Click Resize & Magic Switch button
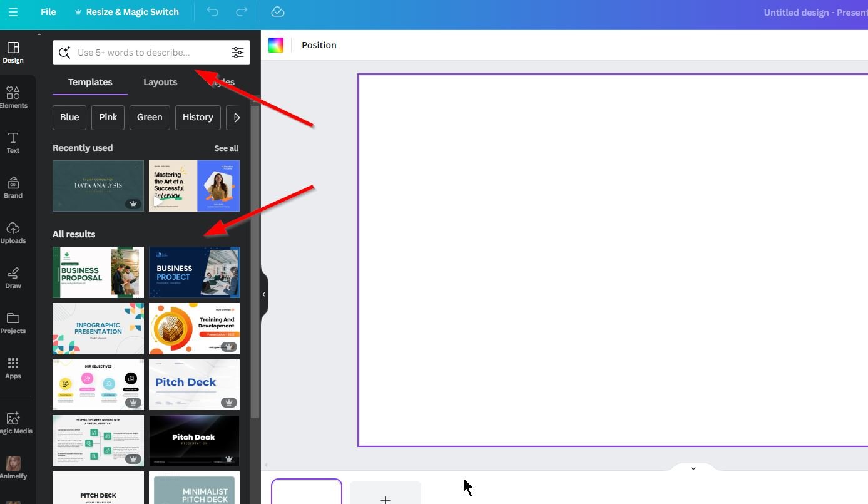868x504 pixels. pyautogui.click(x=126, y=12)
